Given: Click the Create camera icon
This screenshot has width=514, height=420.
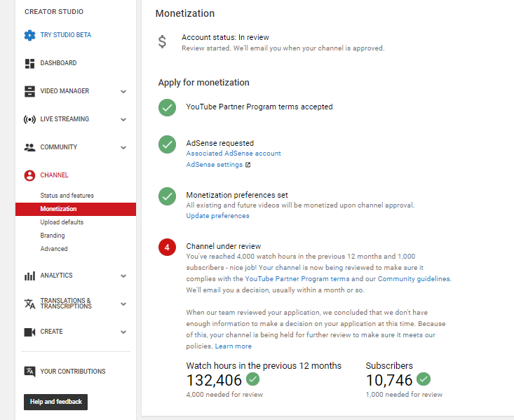Looking at the screenshot, I should [29, 332].
